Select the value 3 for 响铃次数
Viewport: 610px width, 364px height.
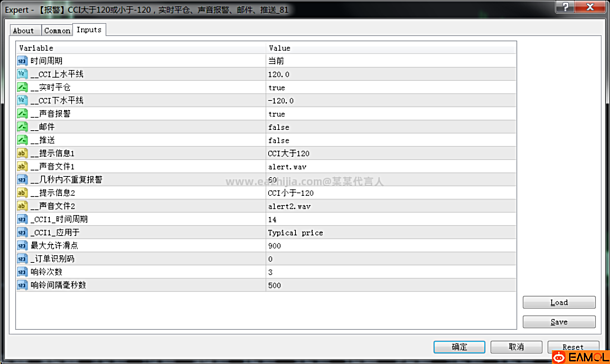point(270,272)
